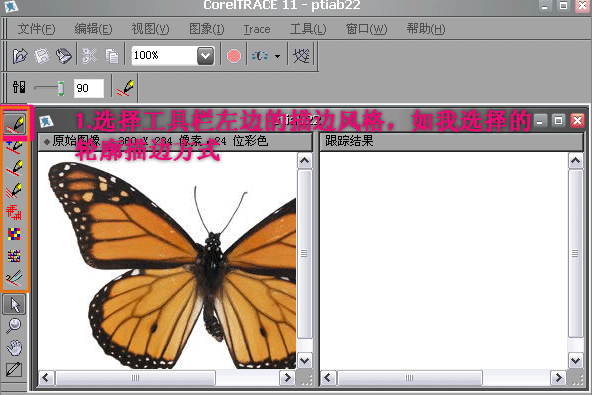Click the icon right of the wizard arrow

point(301,56)
